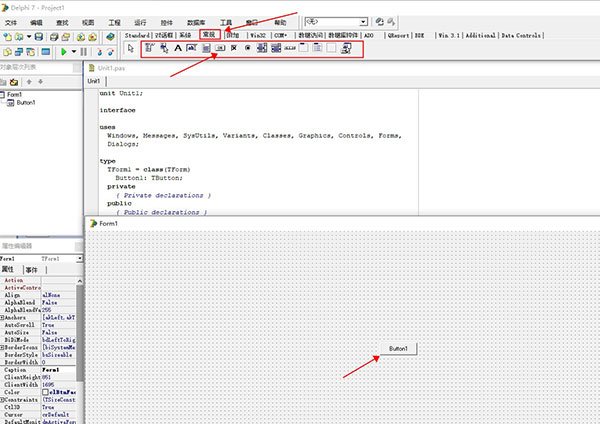Expand the Anchors property

pos(2,318)
